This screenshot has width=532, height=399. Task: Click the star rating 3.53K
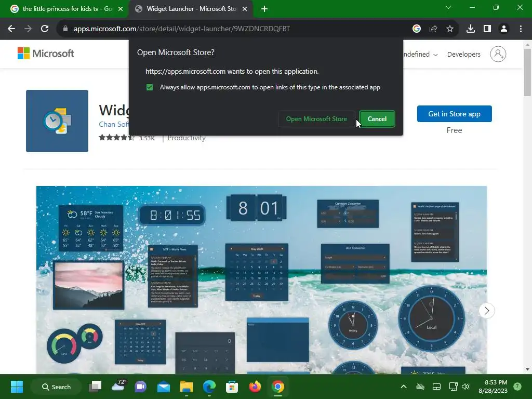(127, 138)
